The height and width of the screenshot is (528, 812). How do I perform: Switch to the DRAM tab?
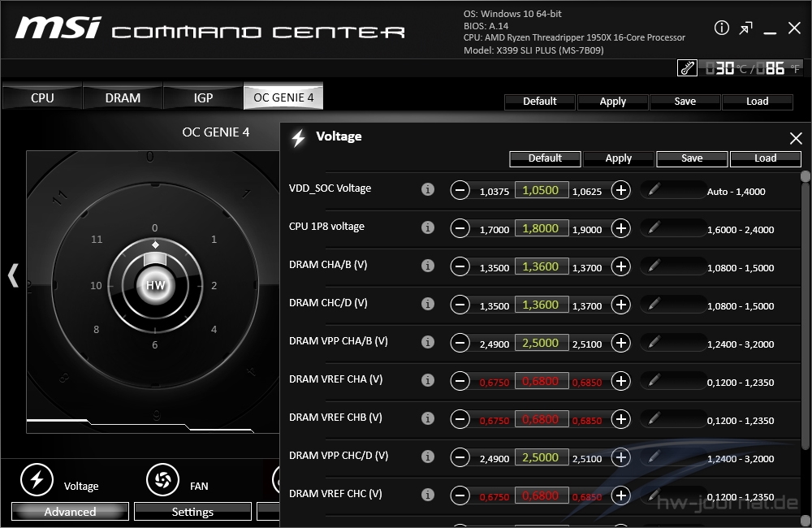pyautogui.click(x=123, y=97)
